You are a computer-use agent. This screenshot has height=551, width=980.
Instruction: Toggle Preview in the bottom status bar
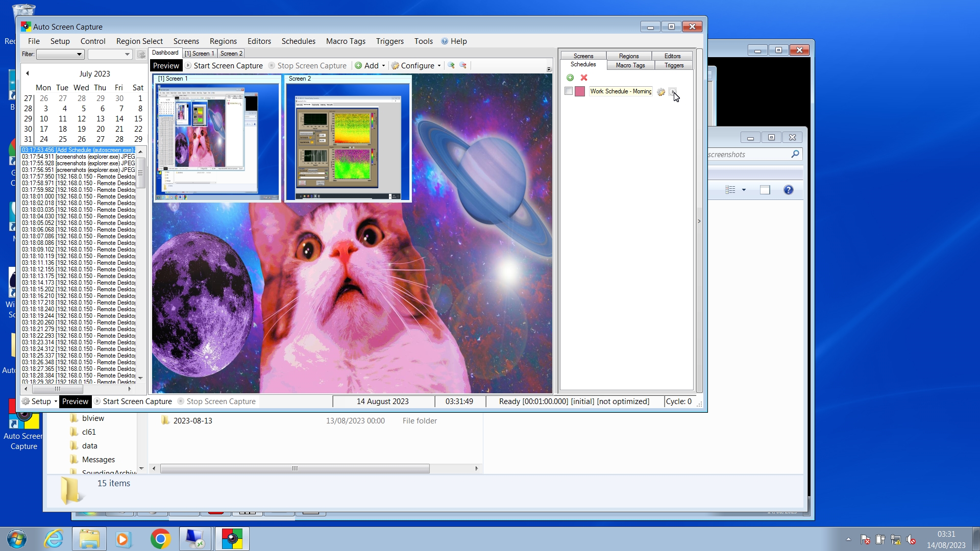coord(75,402)
